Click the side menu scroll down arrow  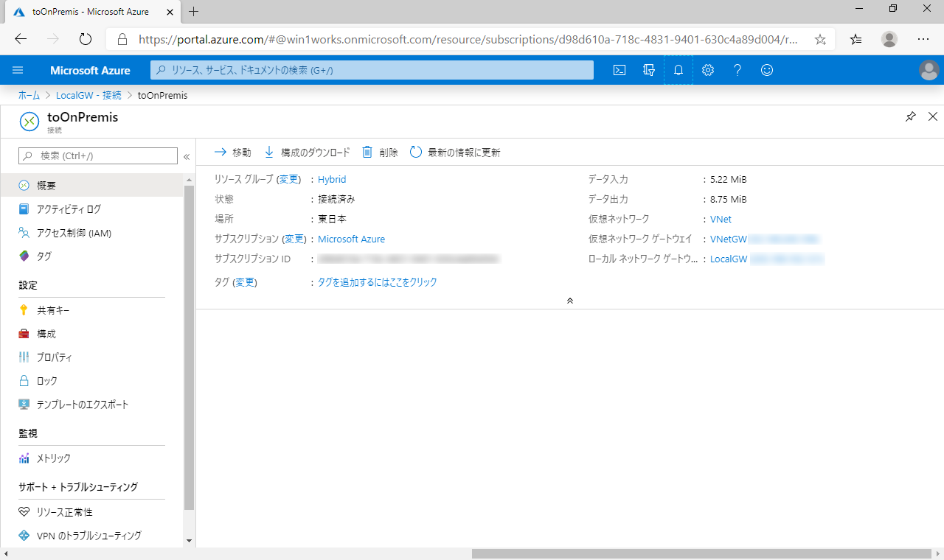189,541
